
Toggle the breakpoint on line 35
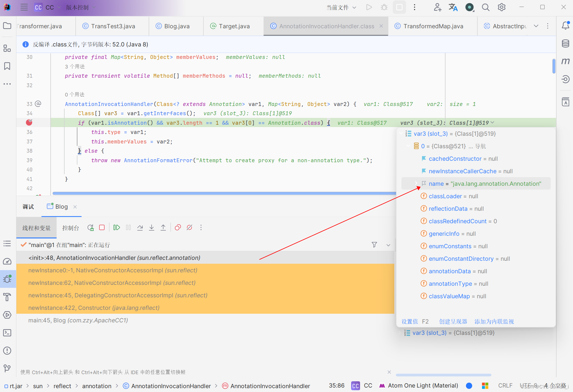29,122
